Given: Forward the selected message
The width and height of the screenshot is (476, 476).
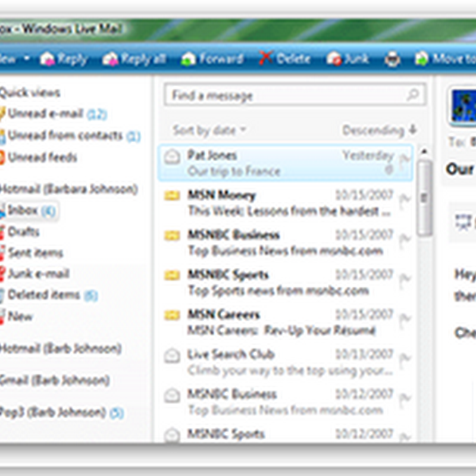Looking at the screenshot, I should coord(212,59).
